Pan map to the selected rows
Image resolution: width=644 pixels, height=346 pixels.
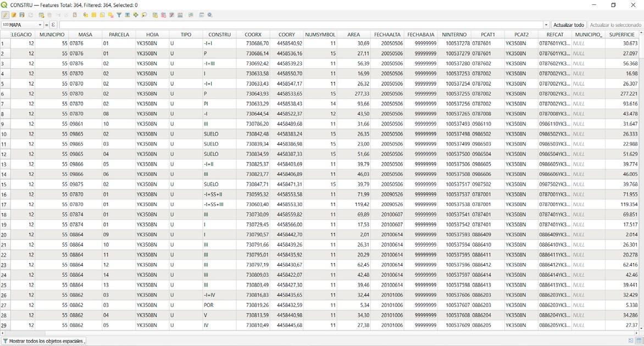[x=136, y=15]
